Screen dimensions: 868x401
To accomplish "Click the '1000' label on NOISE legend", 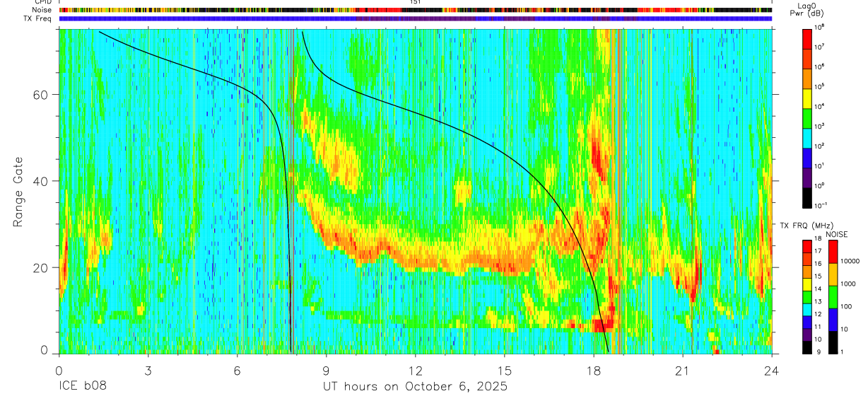I will tap(848, 284).
